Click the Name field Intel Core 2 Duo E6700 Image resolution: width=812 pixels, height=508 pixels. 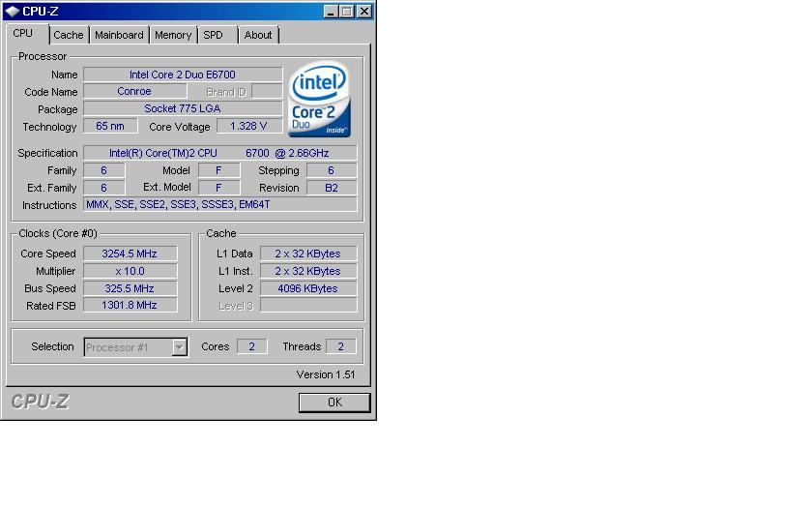point(183,75)
